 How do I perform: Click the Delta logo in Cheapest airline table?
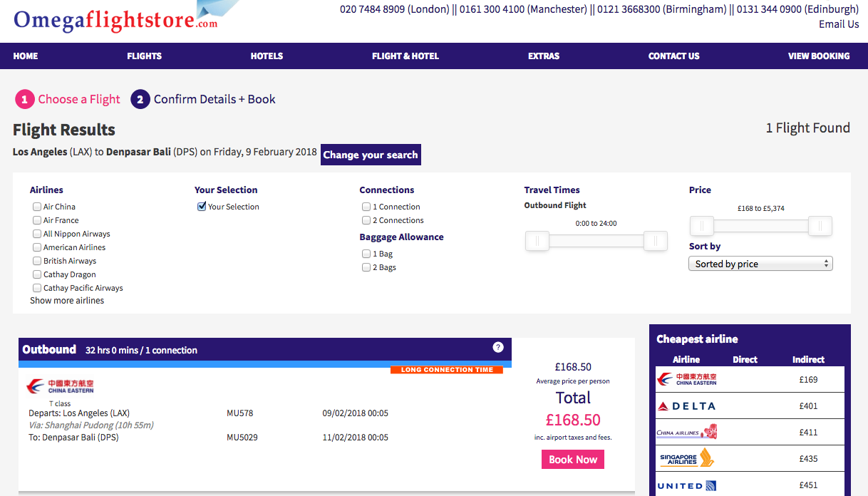(686, 406)
